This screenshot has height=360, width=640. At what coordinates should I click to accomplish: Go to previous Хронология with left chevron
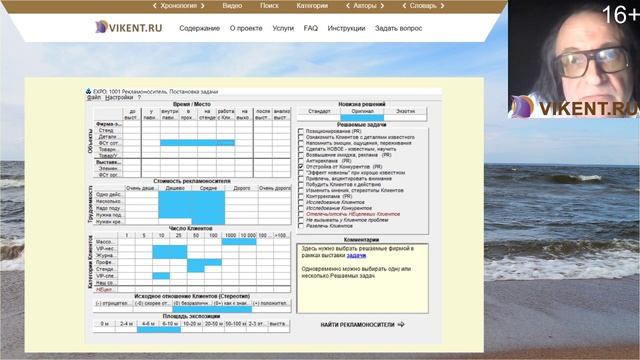[x=154, y=6]
